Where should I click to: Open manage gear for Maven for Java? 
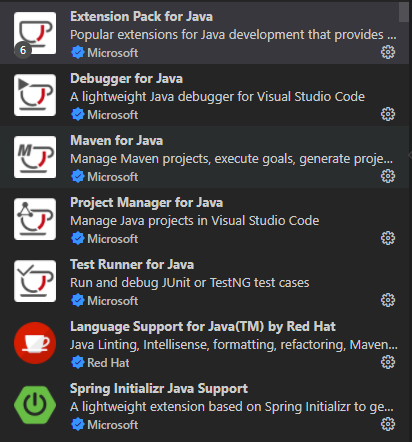388,176
